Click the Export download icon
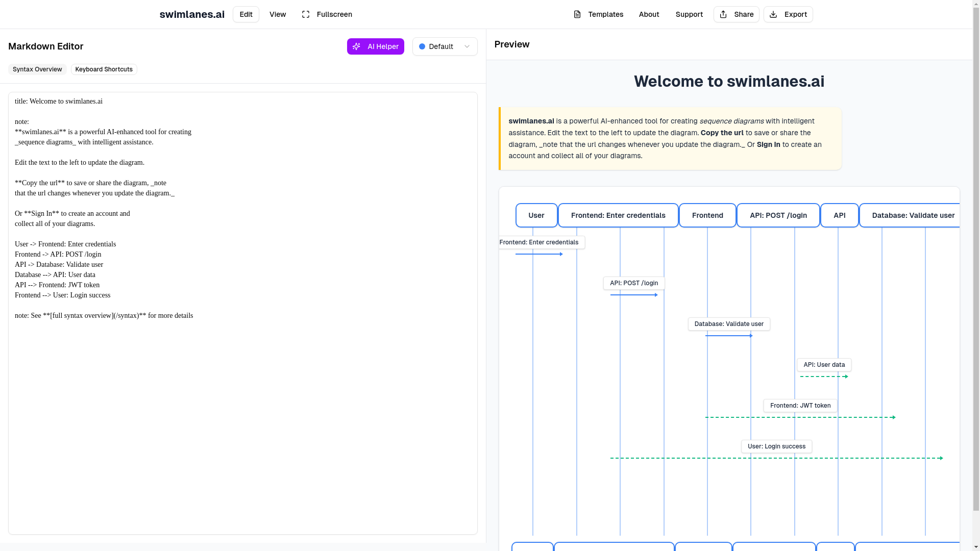Screen dimensions: 980x551 773,14
